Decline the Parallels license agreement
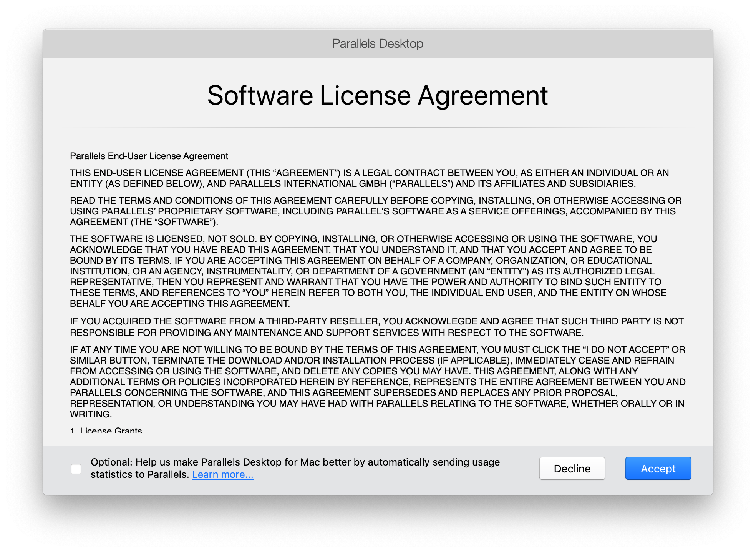 pyautogui.click(x=572, y=468)
